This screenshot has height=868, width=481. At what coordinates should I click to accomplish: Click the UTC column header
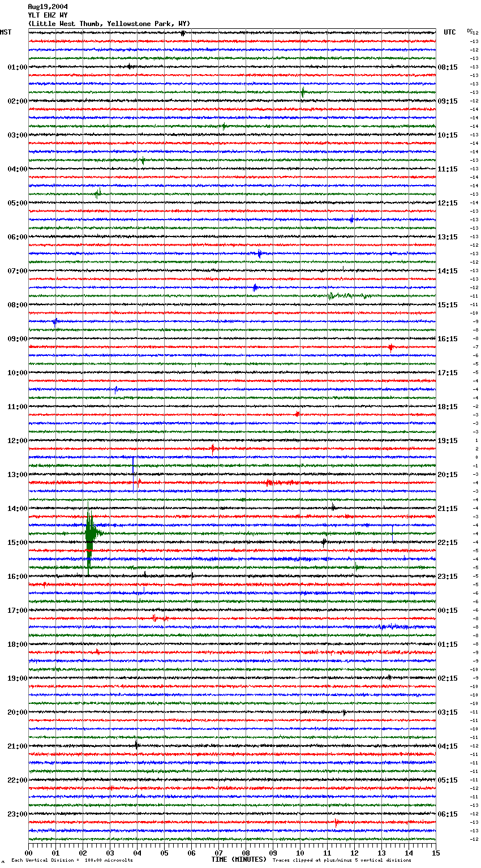450,32
